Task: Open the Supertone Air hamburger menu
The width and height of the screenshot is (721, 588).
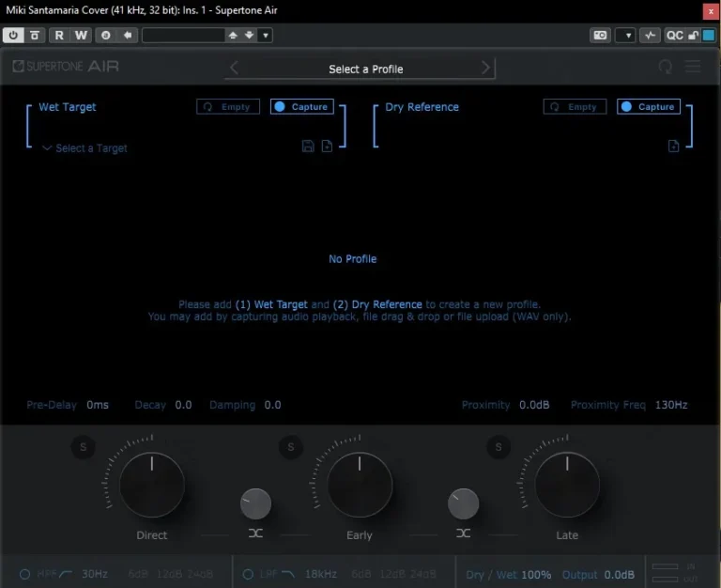Action: tap(693, 67)
